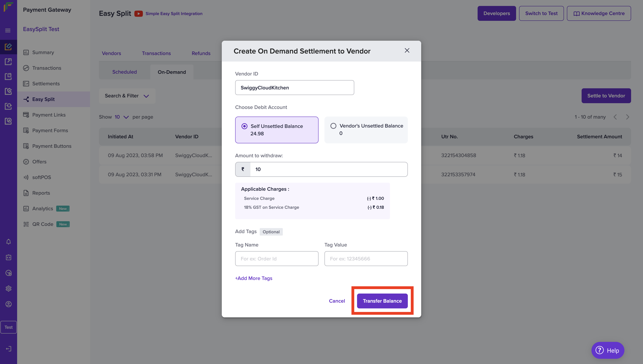Open the Transactions tab
Image resolution: width=643 pixels, height=364 pixels.
pyautogui.click(x=156, y=53)
